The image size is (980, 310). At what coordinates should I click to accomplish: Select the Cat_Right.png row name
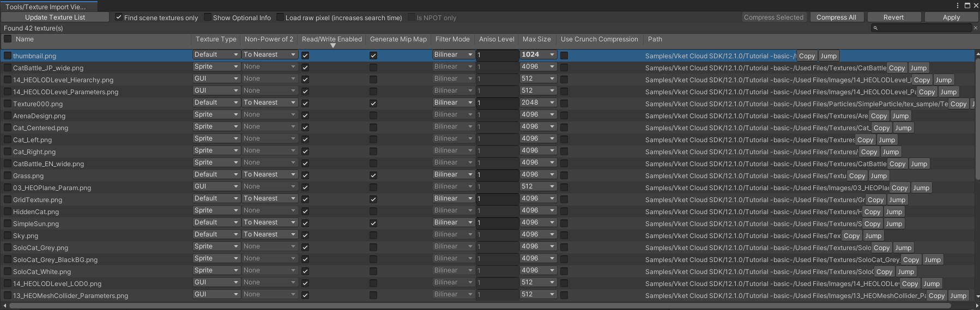pyautogui.click(x=34, y=152)
